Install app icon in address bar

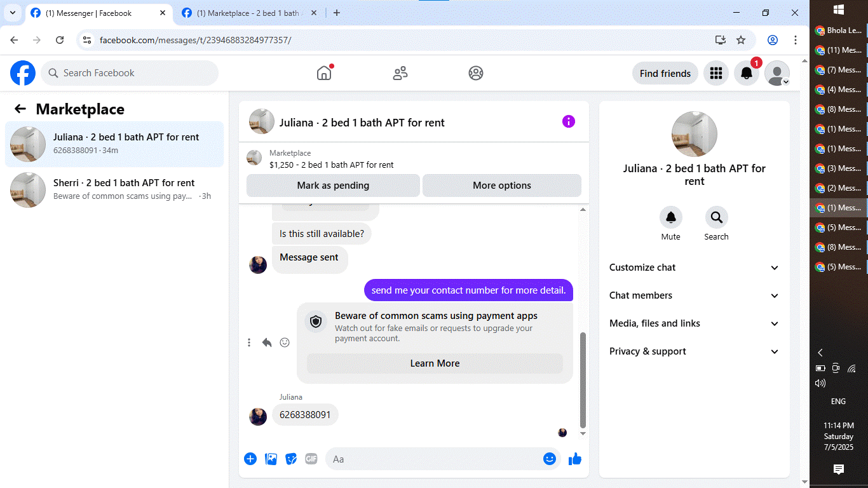click(x=720, y=40)
